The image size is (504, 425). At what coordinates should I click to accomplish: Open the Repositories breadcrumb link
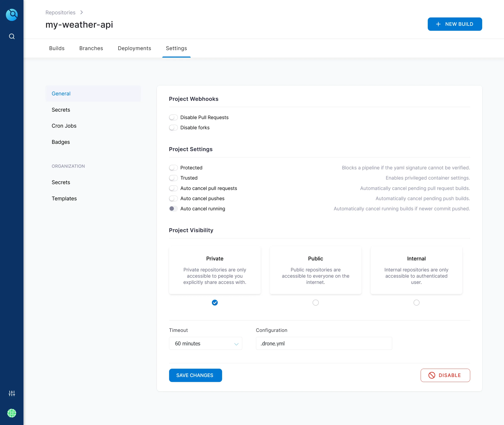60,12
